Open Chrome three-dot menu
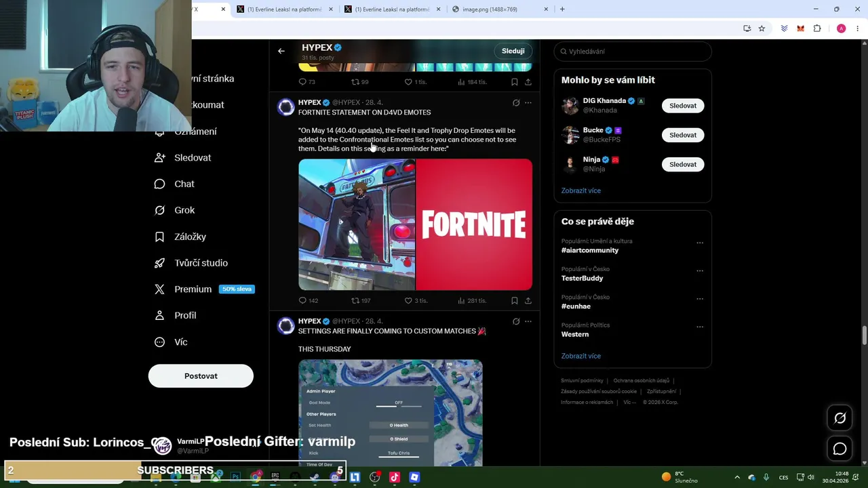The height and width of the screenshot is (488, 868). (x=858, y=28)
